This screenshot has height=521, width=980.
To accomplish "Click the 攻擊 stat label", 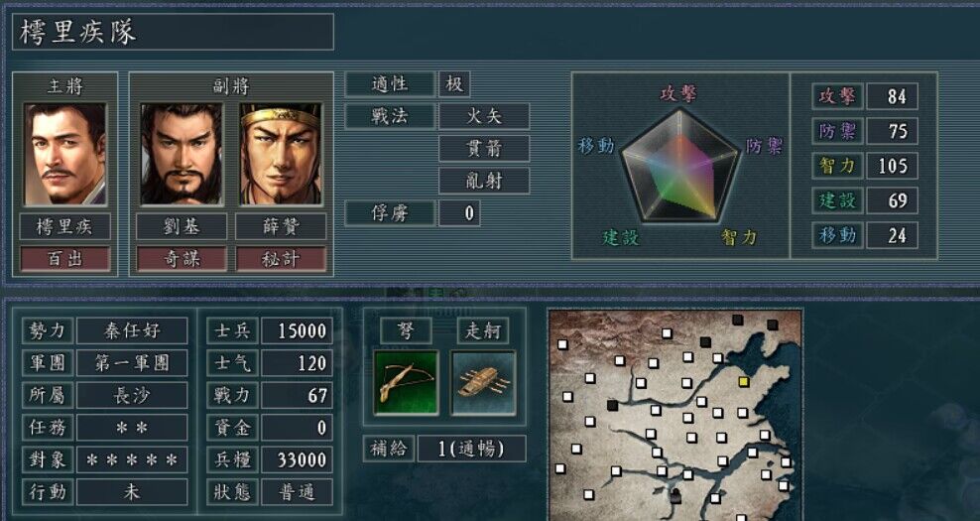I will click(837, 96).
